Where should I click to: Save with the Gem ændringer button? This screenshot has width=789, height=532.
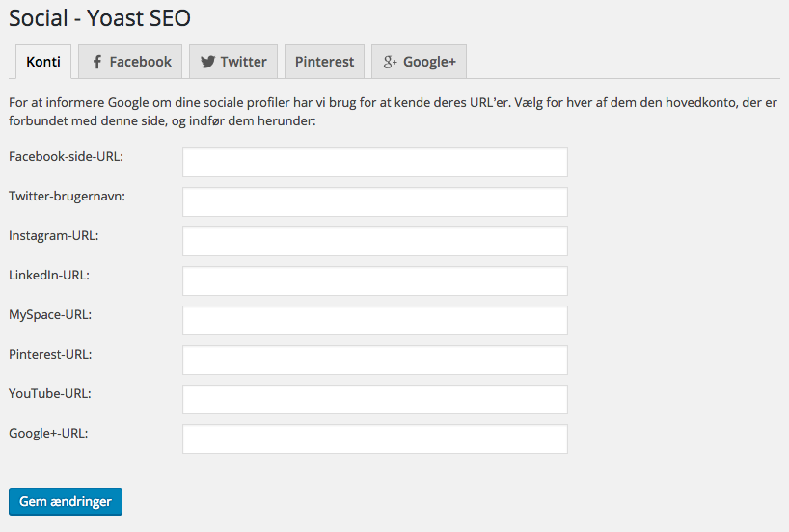66,501
